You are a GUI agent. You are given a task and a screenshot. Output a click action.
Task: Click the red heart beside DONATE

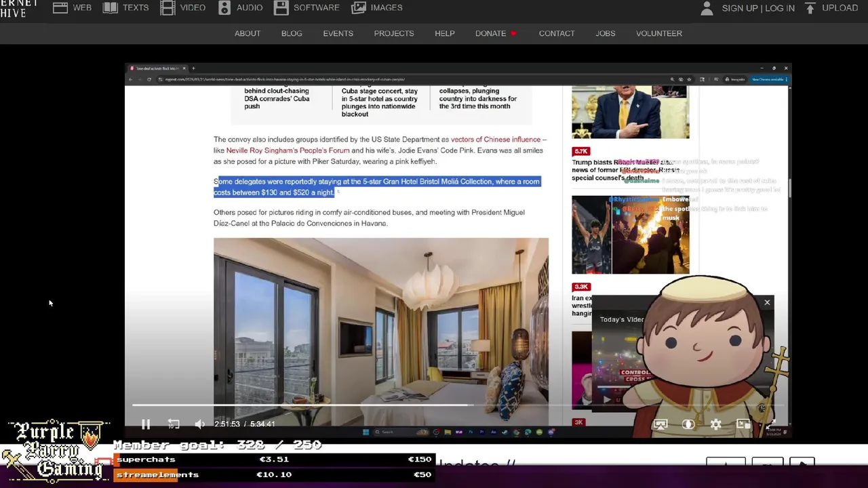(x=513, y=33)
